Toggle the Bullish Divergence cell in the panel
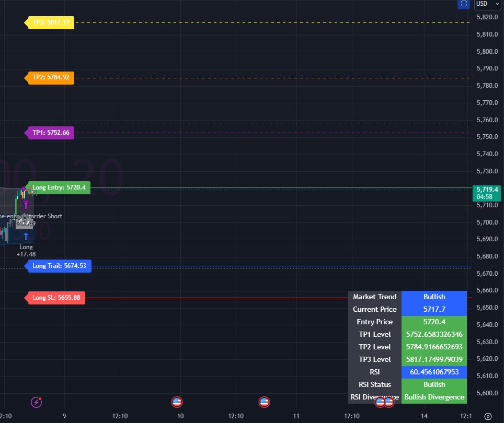The height and width of the screenshot is (423, 504). (434, 397)
